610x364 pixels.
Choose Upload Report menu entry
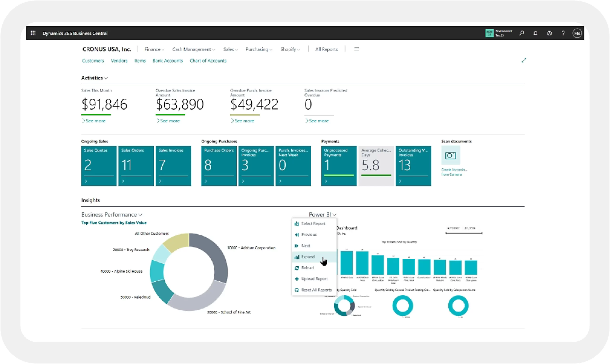[314, 279]
